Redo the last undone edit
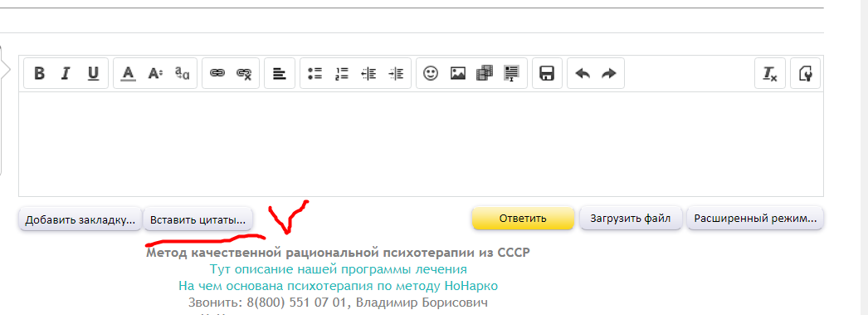This screenshot has width=868, height=315. tap(609, 73)
